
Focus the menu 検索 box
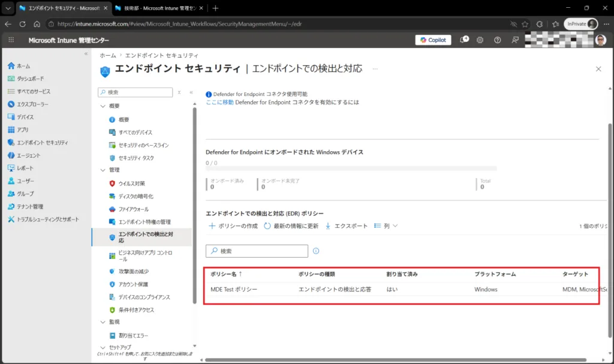(x=135, y=92)
